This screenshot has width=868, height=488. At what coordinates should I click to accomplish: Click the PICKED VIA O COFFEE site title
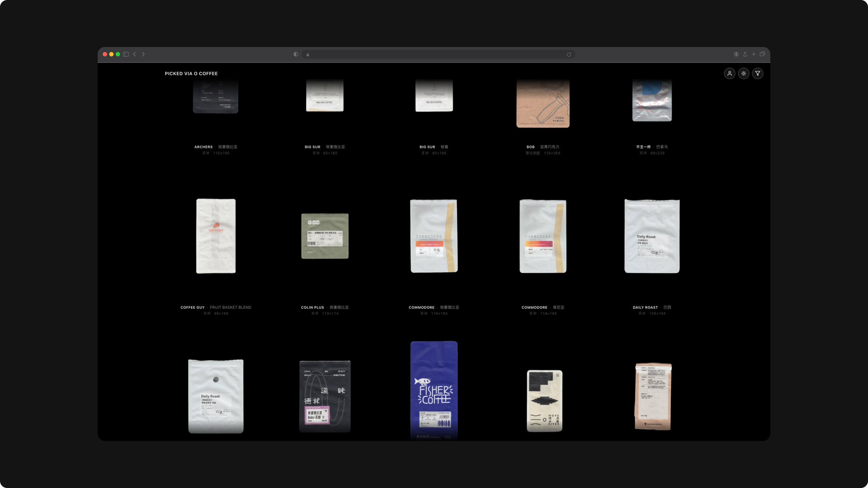[191, 73]
